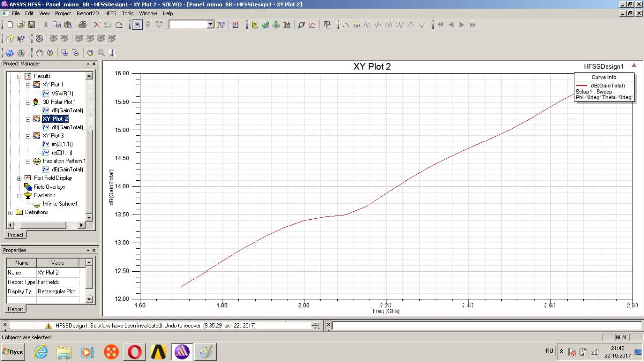This screenshot has width=644, height=362.
Task: Toggle the eye visibility toolbar icon
Action: [39, 39]
